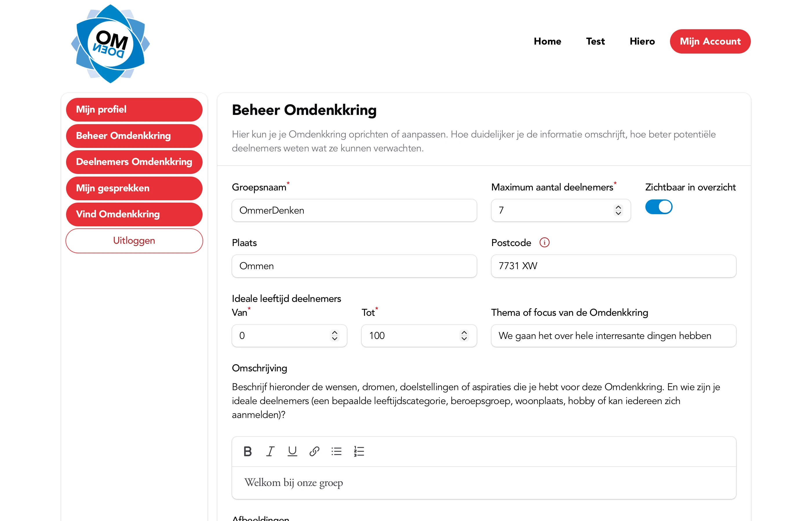The image size is (812, 521).
Task: Select Vind Omdenkkring in the sidebar
Action: coord(134,214)
